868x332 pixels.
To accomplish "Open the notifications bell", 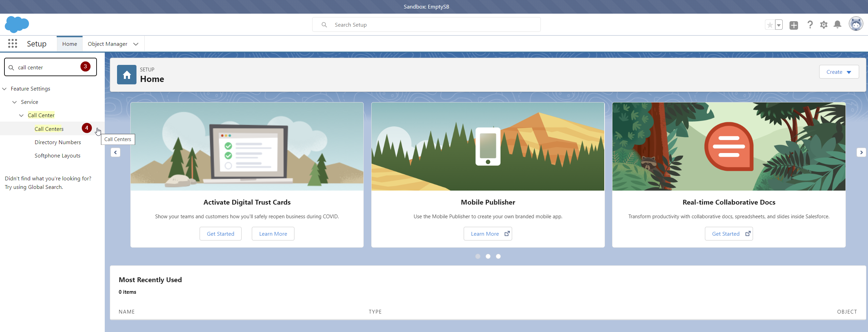I will point(837,25).
